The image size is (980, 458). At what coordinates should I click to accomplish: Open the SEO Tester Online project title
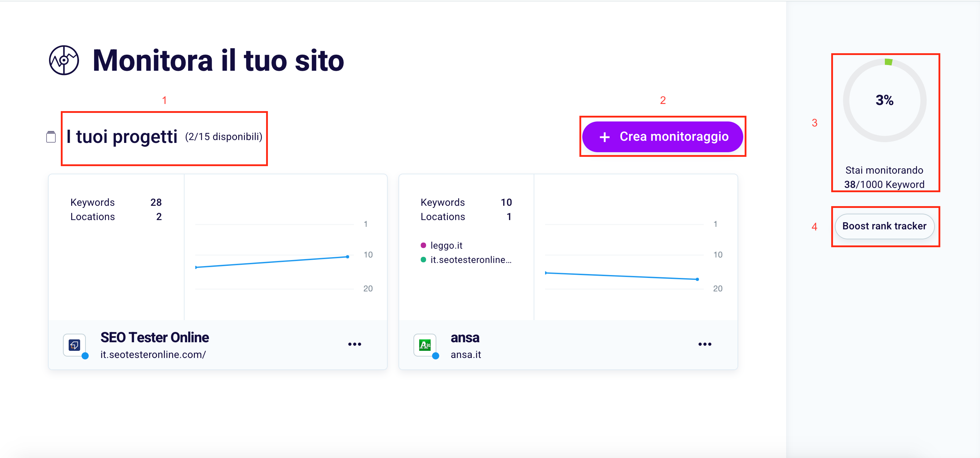click(155, 337)
